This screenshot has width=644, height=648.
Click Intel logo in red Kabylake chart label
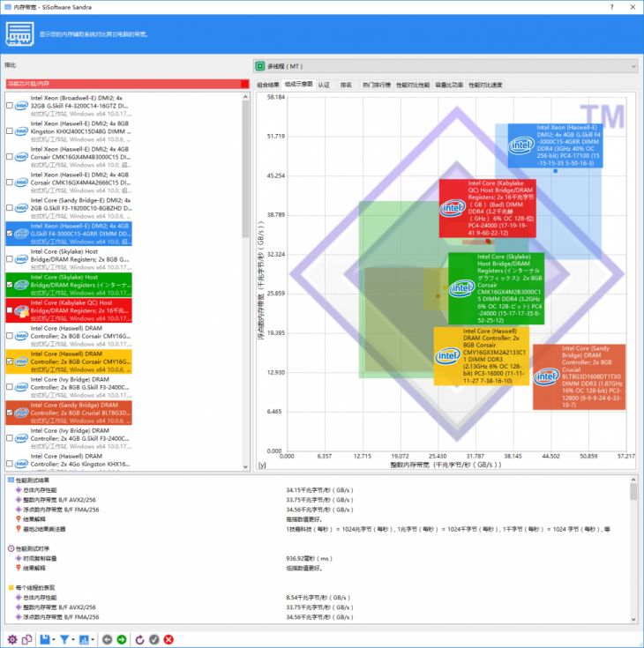point(453,208)
